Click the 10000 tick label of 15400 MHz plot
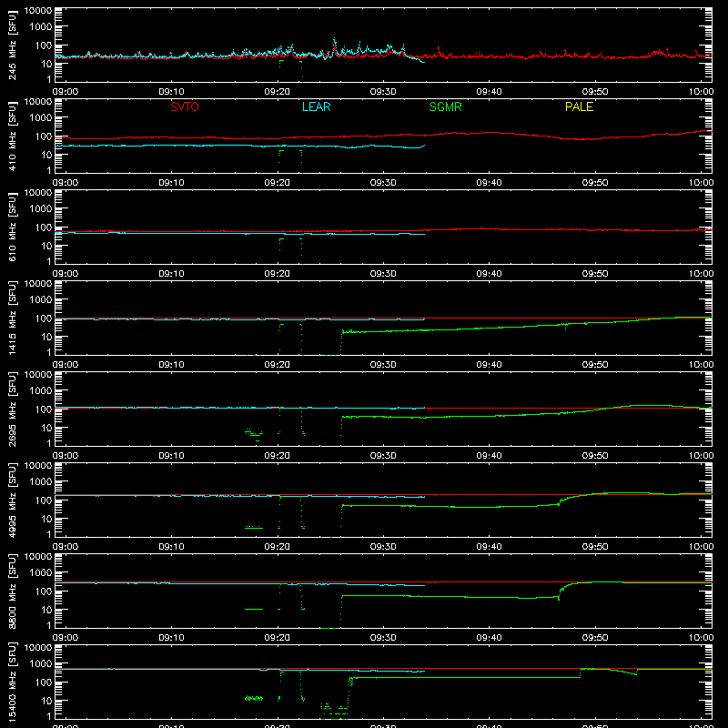The height and width of the screenshot is (728, 728). (38, 648)
